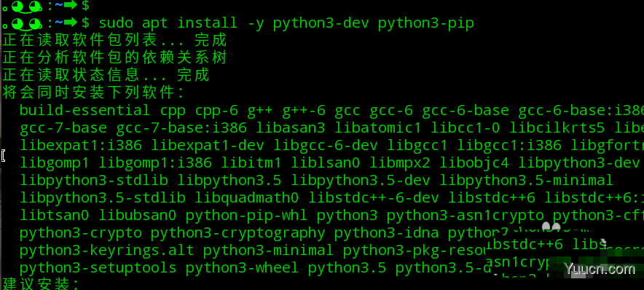Click the line 正在读取软件包列表... 完成
Screen dimensions: 644x290
click(x=114, y=40)
